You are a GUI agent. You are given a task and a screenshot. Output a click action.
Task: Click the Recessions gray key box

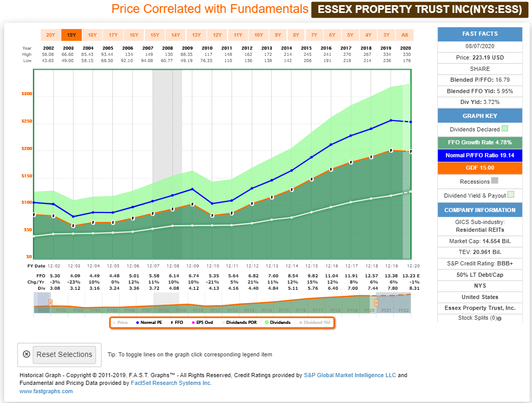[x=495, y=181]
